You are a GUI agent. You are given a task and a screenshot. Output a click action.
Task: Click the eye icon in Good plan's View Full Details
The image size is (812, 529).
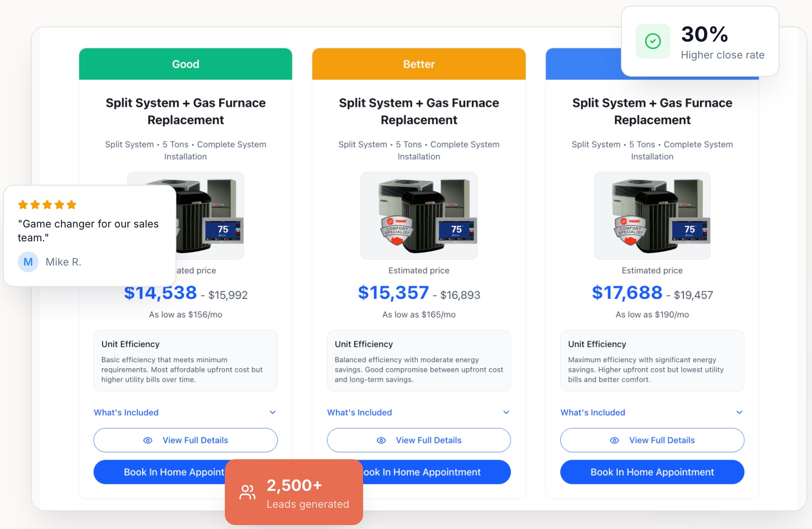(148, 440)
